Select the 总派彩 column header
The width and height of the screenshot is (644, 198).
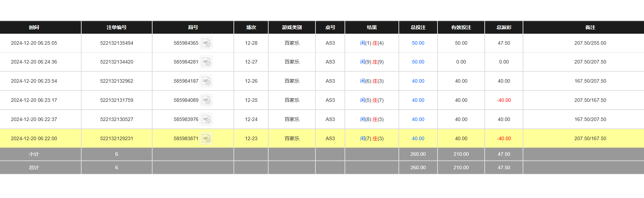[x=503, y=27]
